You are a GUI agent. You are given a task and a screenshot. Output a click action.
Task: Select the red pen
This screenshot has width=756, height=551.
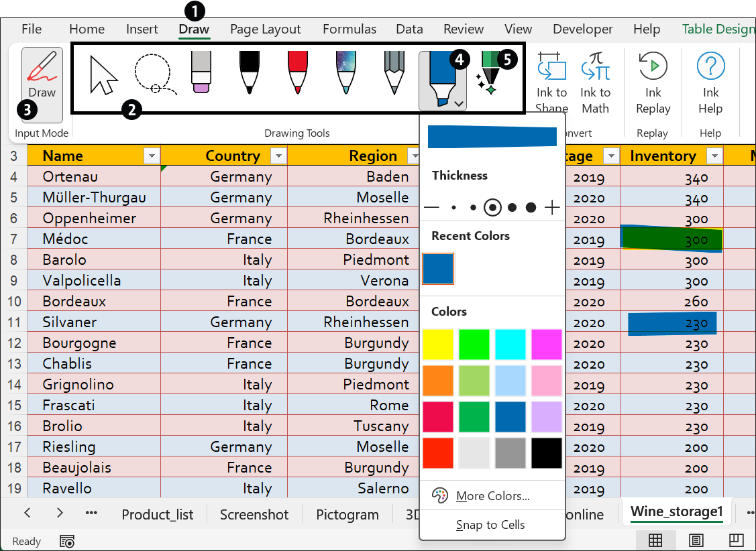(297, 72)
